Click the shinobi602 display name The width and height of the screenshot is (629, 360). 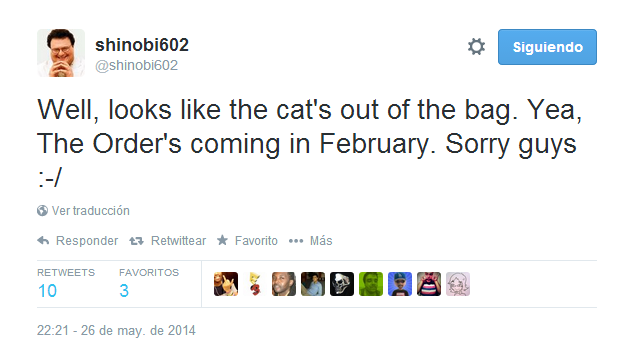click(x=142, y=45)
